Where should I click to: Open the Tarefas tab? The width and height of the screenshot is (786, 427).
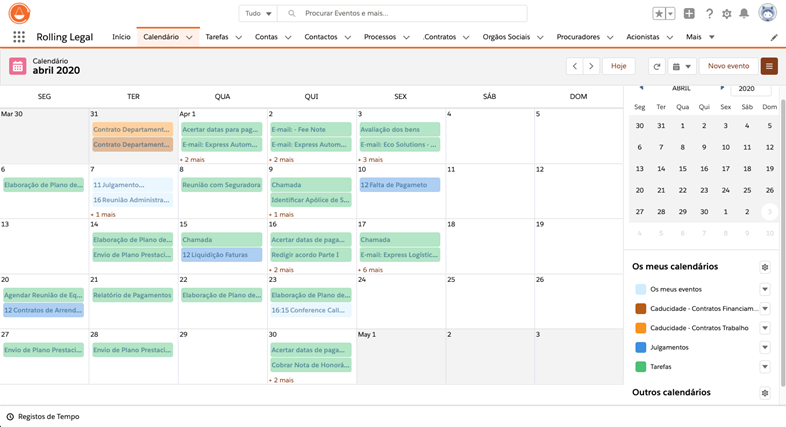click(217, 37)
